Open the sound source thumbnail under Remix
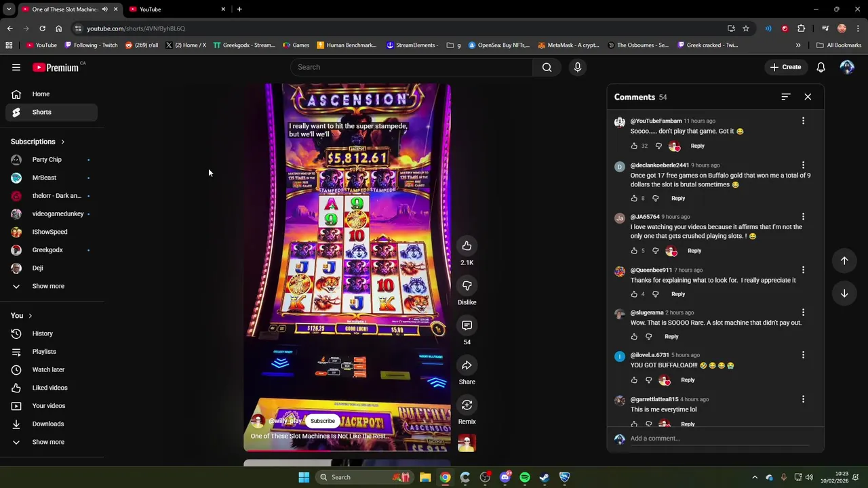Screen dimensions: 868x488 (467, 443)
